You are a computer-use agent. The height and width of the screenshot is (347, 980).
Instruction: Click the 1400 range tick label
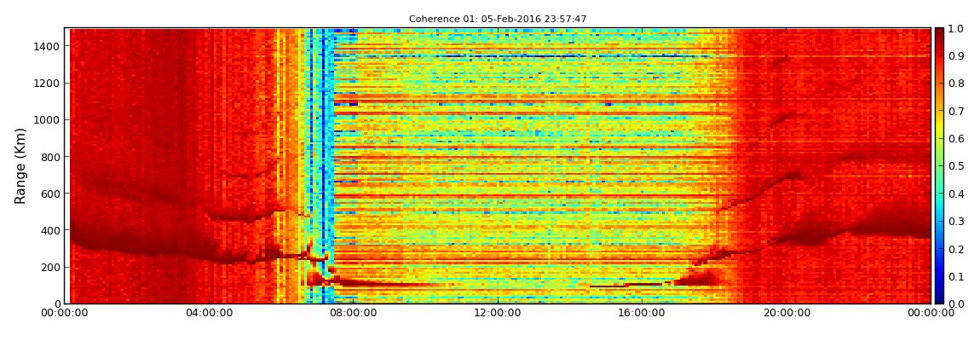tap(47, 46)
